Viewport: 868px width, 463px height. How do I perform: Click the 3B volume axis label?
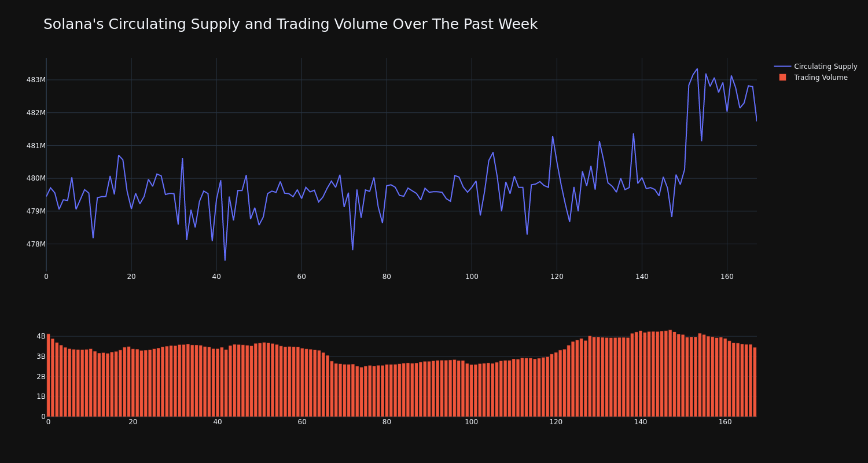tap(41, 357)
